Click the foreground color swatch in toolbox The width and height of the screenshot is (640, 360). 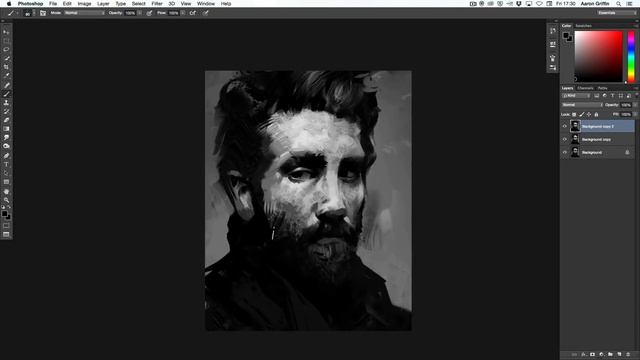click(x=4, y=213)
